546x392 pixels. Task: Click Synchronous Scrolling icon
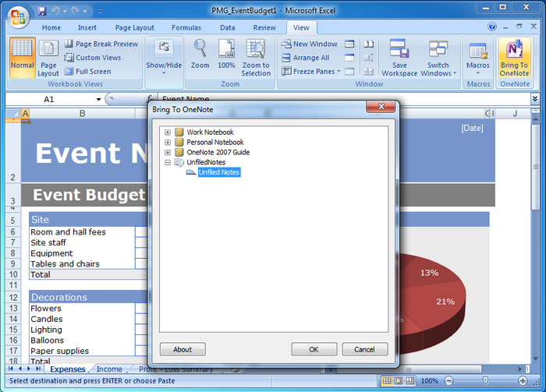[x=368, y=58]
